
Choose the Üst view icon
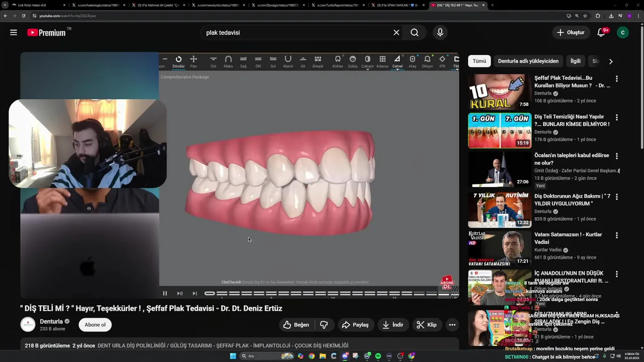click(x=213, y=62)
